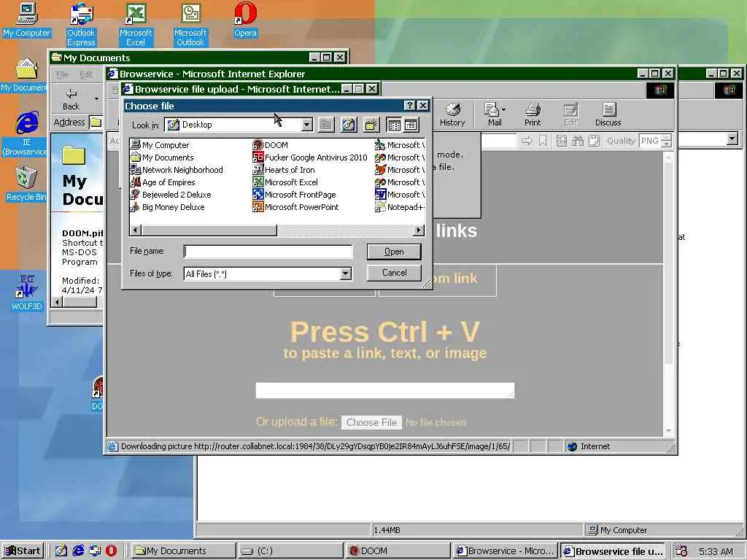Select Network Neighborhood in file list
The image size is (747, 560).
[x=177, y=169]
